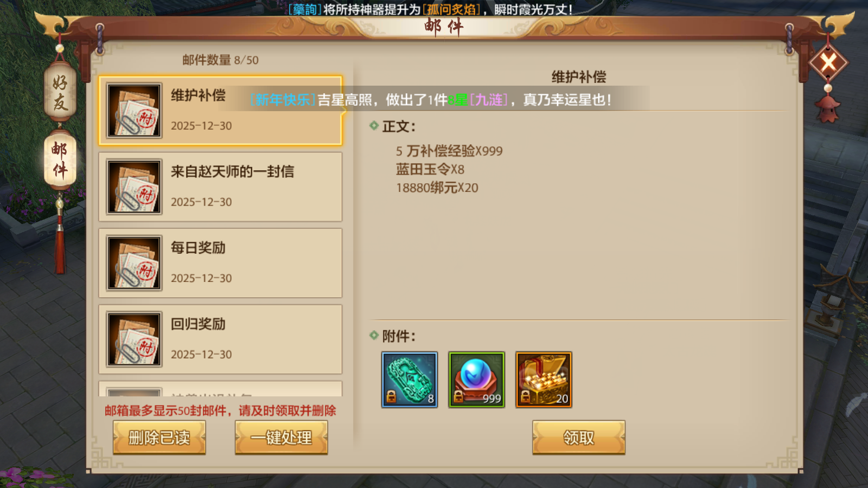Click the 孤问炙焰 item link in banner

tap(451, 9)
